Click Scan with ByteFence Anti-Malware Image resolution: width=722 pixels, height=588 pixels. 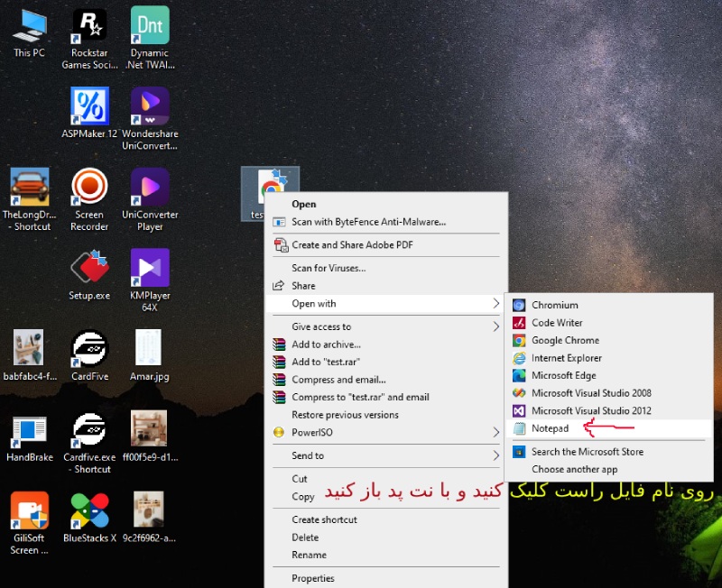tap(368, 222)
